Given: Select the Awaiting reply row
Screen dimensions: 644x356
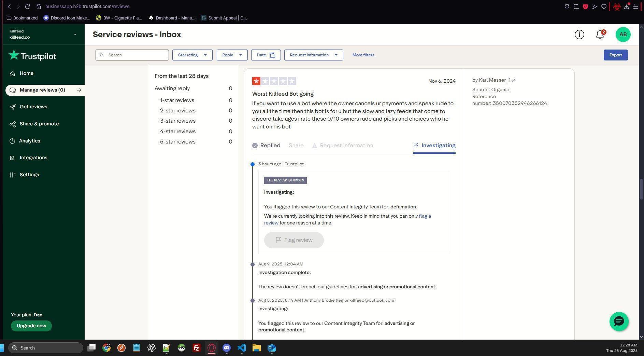Looking at the screenshot, I should 194,88.
